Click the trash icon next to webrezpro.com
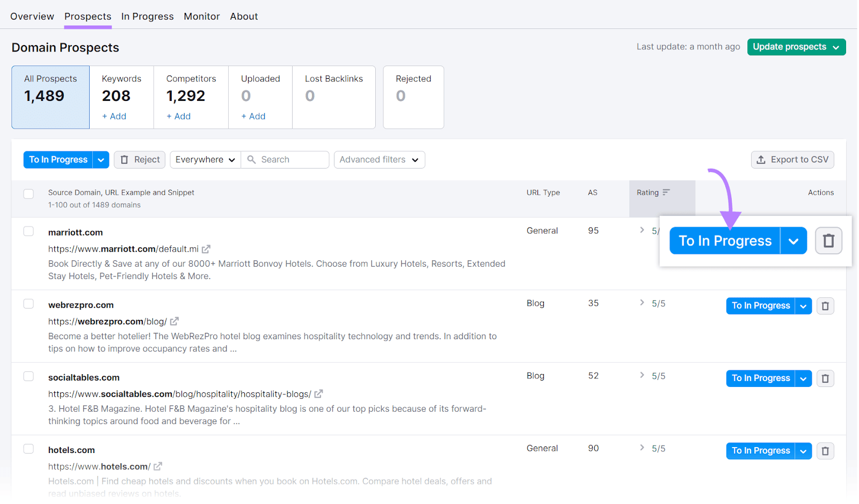Viewport: 859px width, 504px height. [825, 305]
